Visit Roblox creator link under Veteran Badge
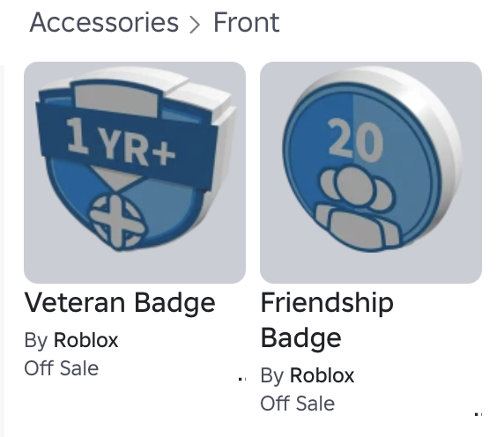 pyautogui.click(x=85, y=340)
